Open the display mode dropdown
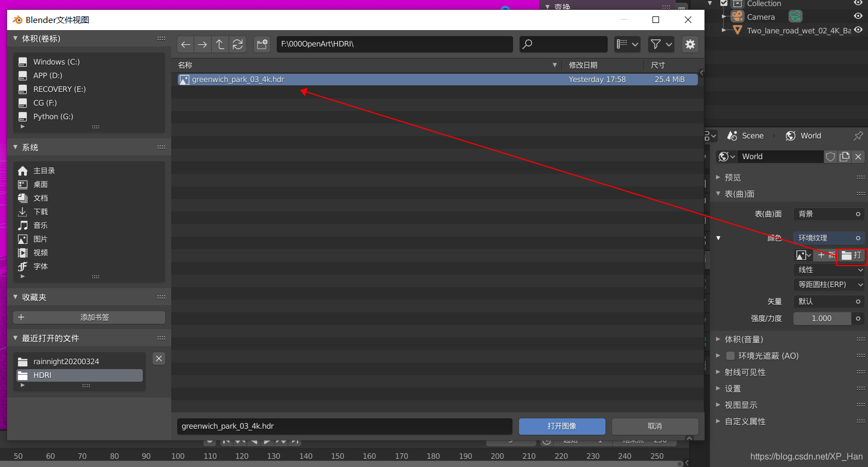Screen dimensions: 868x467 (627, 44)
